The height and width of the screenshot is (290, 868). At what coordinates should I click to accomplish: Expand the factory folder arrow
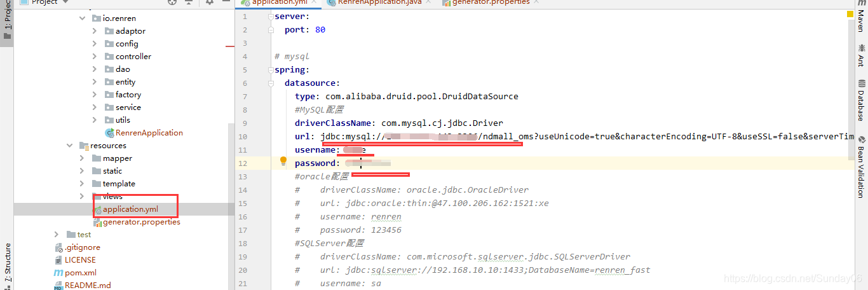click(95, 95)
